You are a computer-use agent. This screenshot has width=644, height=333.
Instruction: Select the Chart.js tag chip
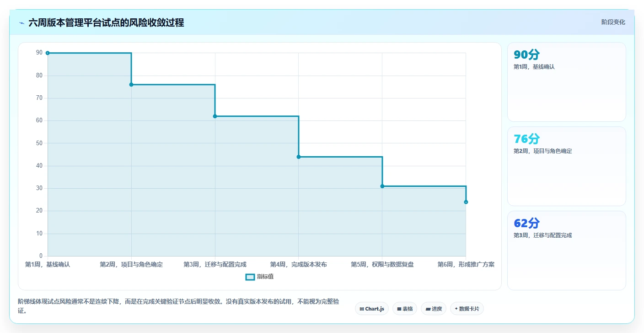(x=372, y=309)
